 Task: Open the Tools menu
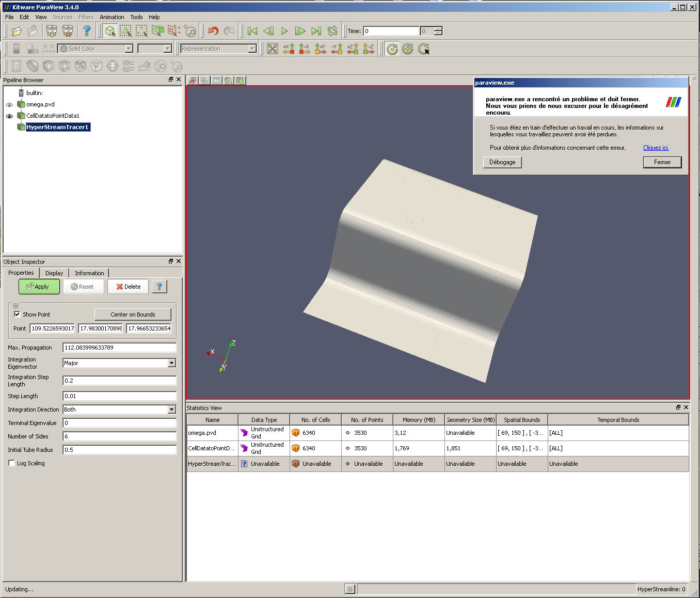[136, 17]
